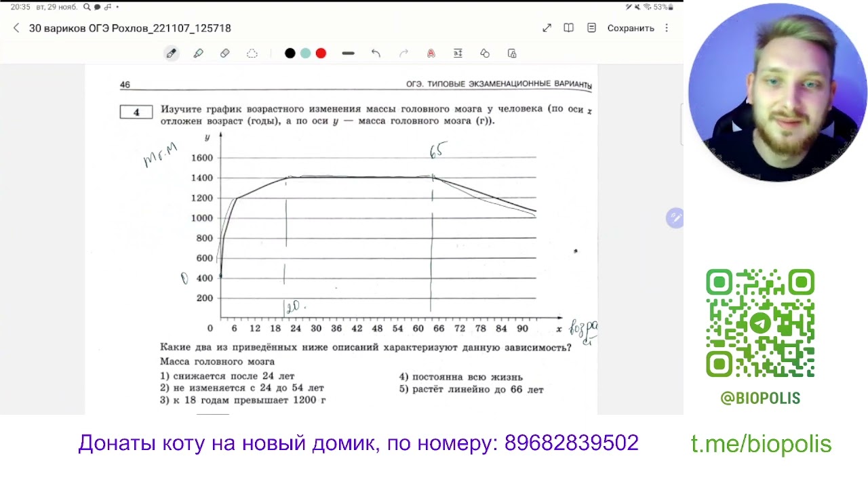The image size is (868, 488).
Task: Choose the red pen color
Action: 321,54
